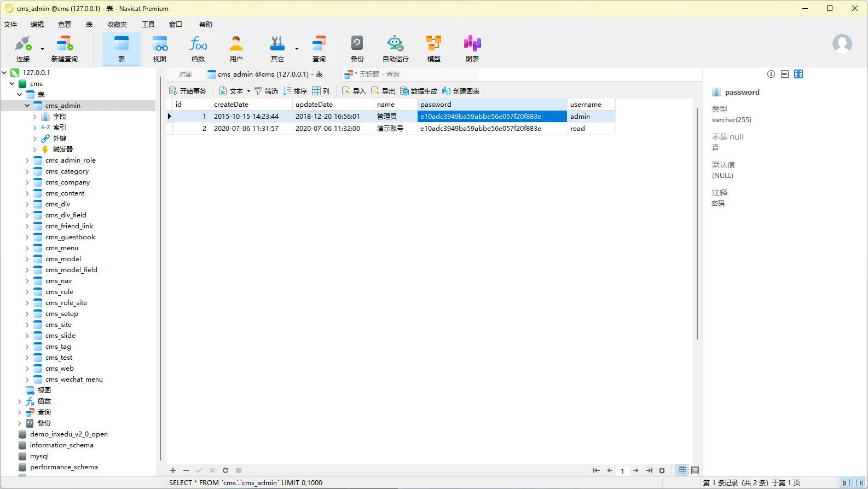Click the page number input field
Image resolution: width=868 pixels, height=489 pixels.
click(x=623, y=471)
